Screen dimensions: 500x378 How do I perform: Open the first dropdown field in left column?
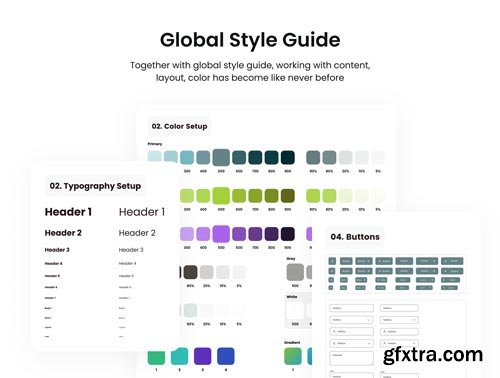(352, 320)
